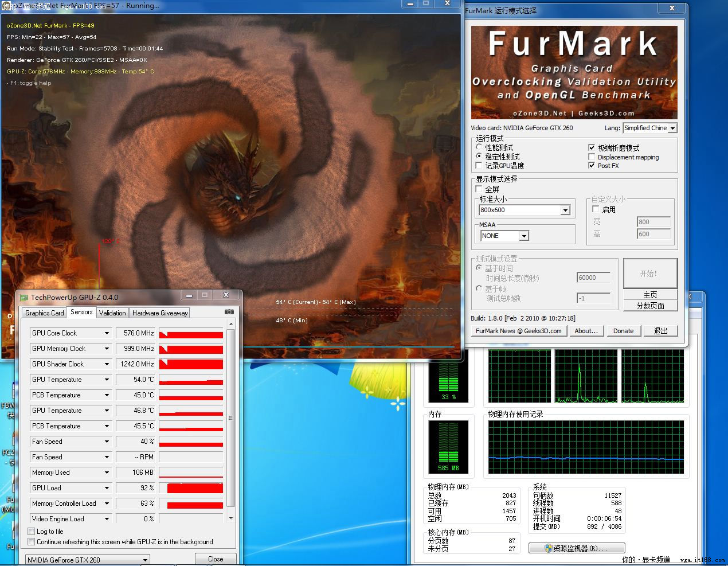728x566 pixels.
Task: Click the 开始! start button
Action: coord(650,273)
